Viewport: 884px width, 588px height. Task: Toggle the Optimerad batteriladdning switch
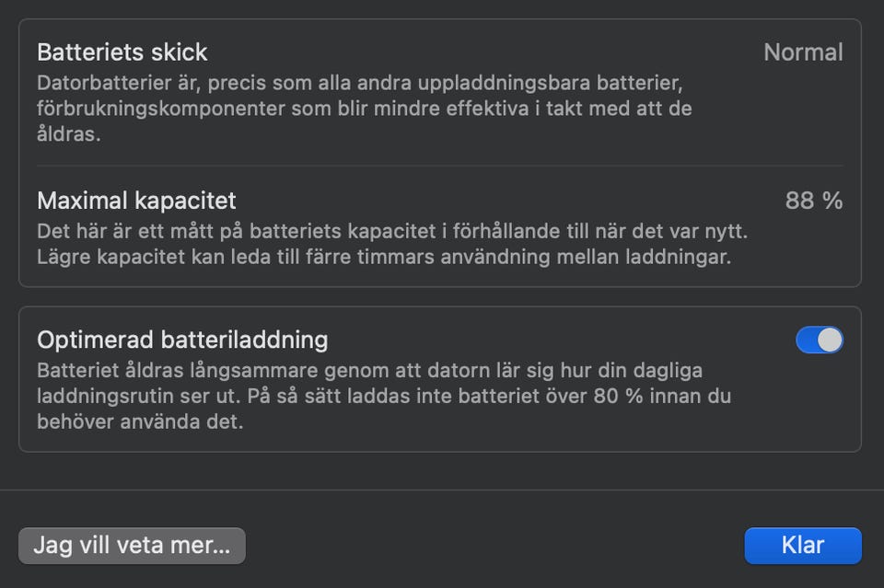point(819,340)
